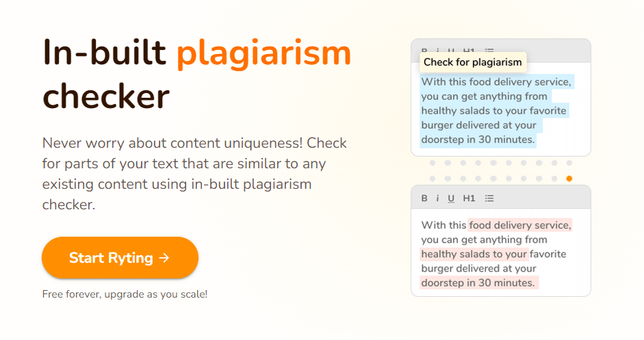Click the 'checker' heading word
644x340 pixels.
pos(106,96)
